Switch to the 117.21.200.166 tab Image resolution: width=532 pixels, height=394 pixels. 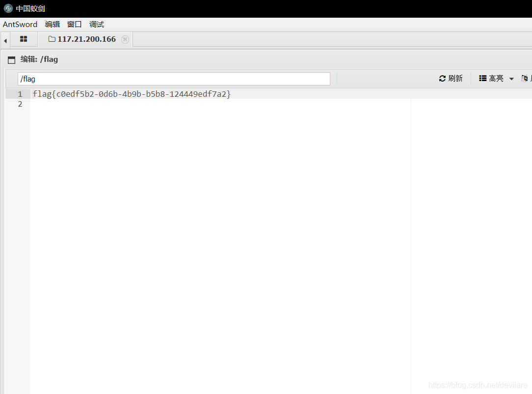(x=85, y=39)
